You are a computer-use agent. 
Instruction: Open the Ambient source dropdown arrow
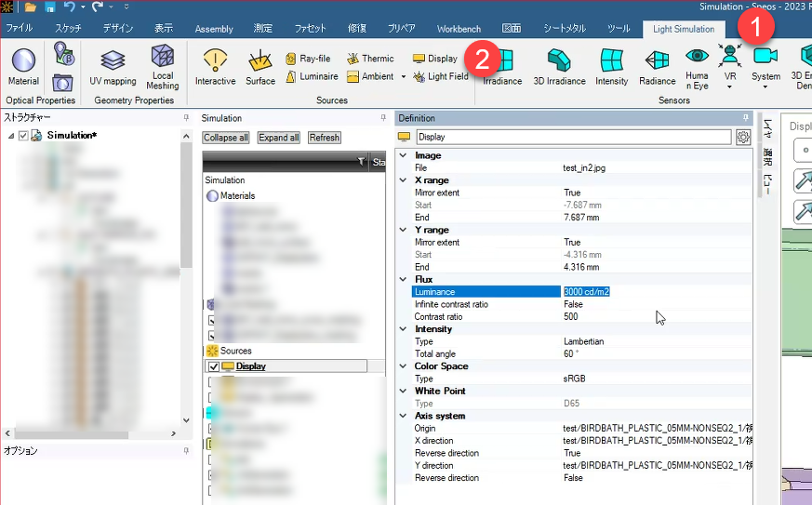[x=404, y=76]
